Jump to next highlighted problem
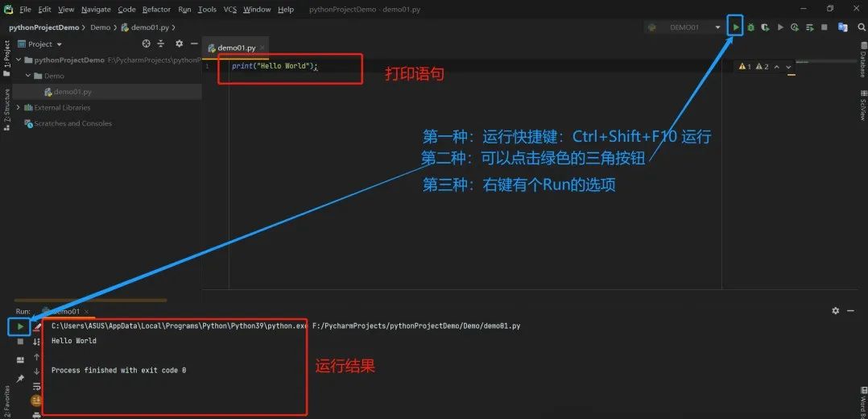868x419 pixels. [789, 67]
